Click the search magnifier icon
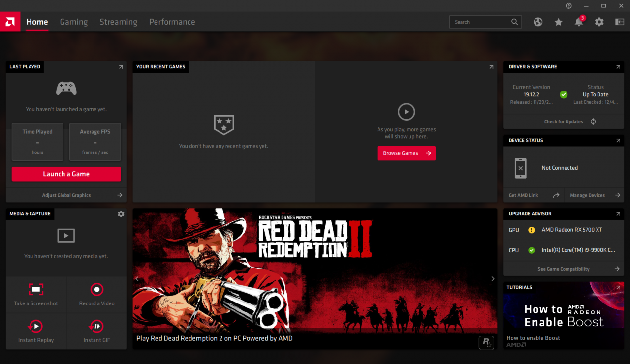Viewport: 630px width, 364px height. [514, 22]
